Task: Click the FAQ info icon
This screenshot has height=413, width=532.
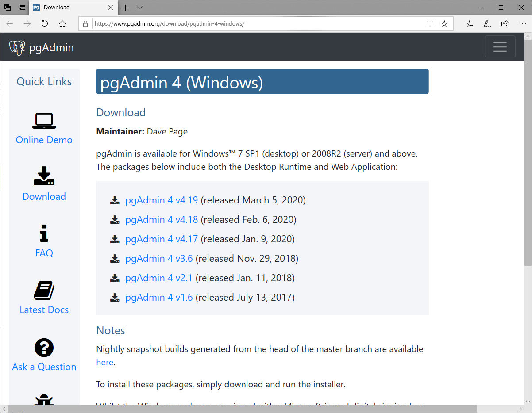Action: [x=44, y=233]
